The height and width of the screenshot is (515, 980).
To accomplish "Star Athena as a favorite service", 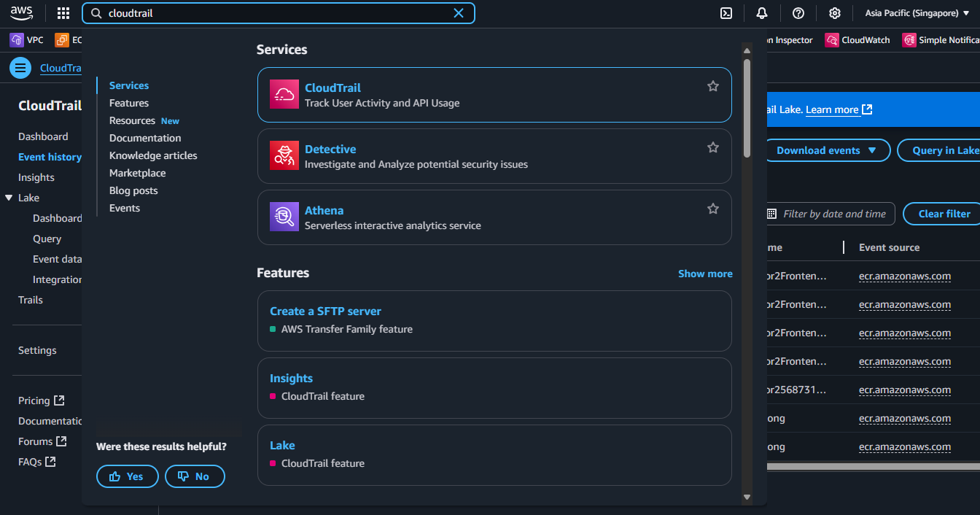I will point(712,208).
